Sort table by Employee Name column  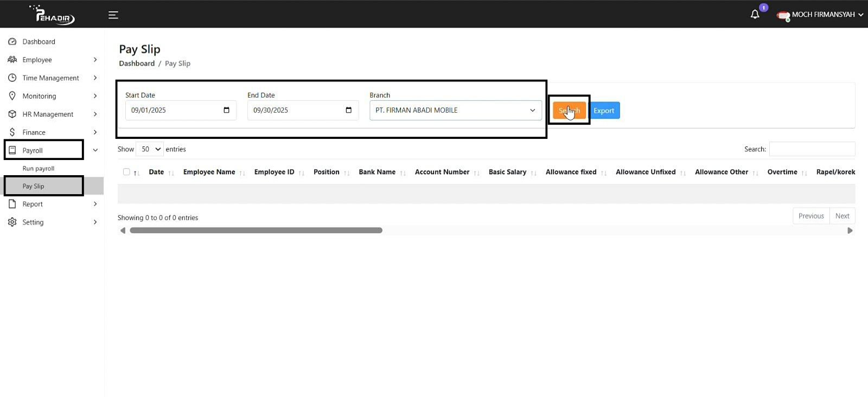tap(209, 172)
